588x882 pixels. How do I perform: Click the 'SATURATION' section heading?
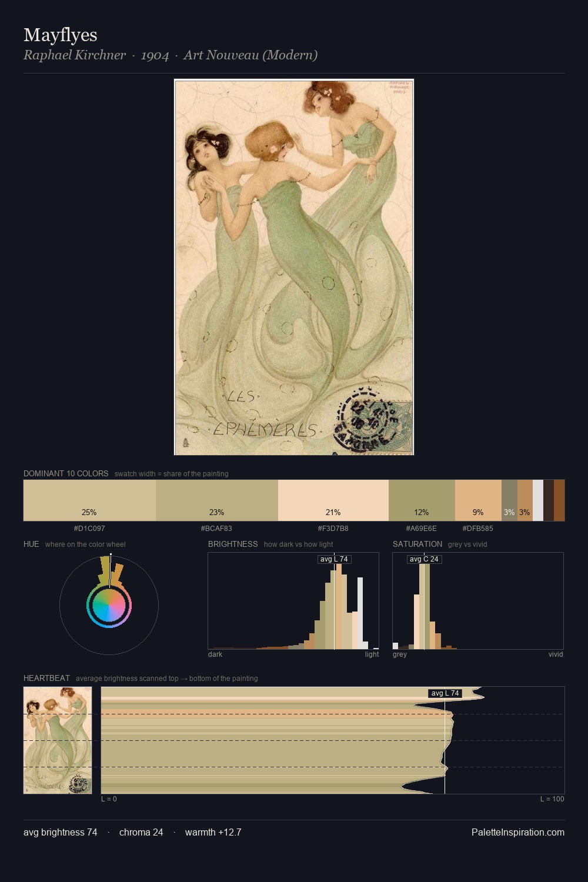[417, 544]
